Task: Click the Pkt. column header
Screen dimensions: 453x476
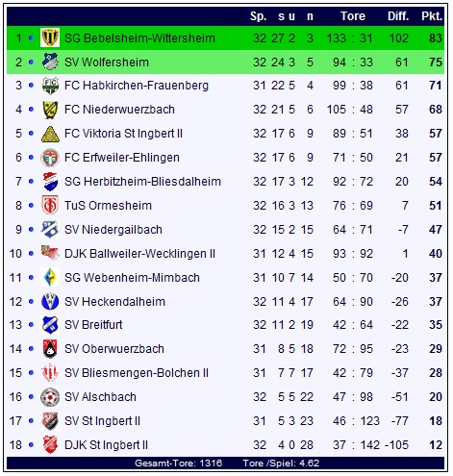Action: pos(432,16)
